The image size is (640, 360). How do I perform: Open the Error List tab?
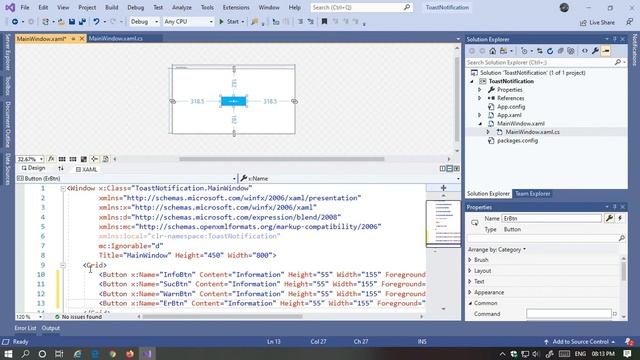click(25, 328)
